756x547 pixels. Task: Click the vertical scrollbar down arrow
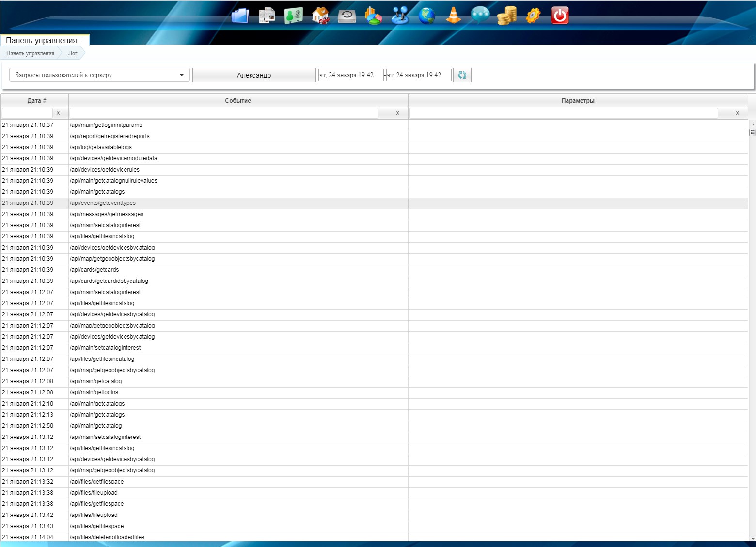(753, 538)
